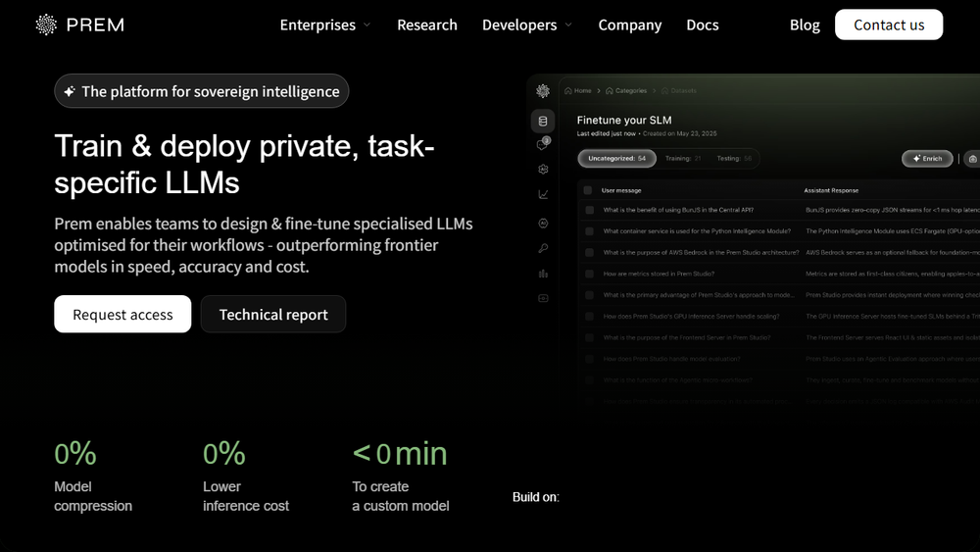The image size is (980, 552).
Task: Check the 'How are metrics stored' row
Action: point(589,274)
